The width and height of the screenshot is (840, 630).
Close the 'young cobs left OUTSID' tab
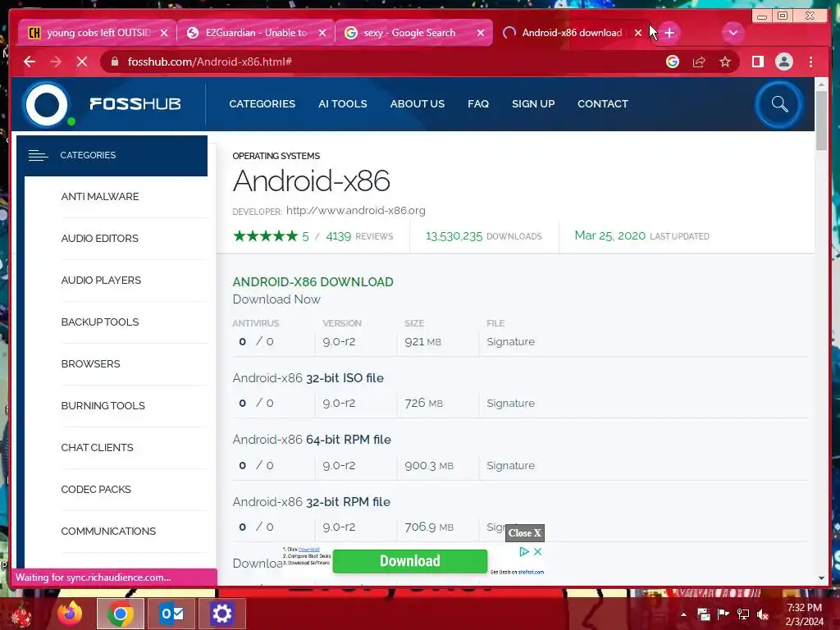tap(164, 33)
